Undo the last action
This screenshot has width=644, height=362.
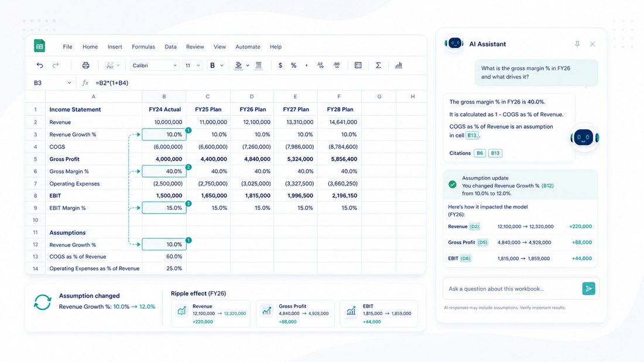pos(39,65)
